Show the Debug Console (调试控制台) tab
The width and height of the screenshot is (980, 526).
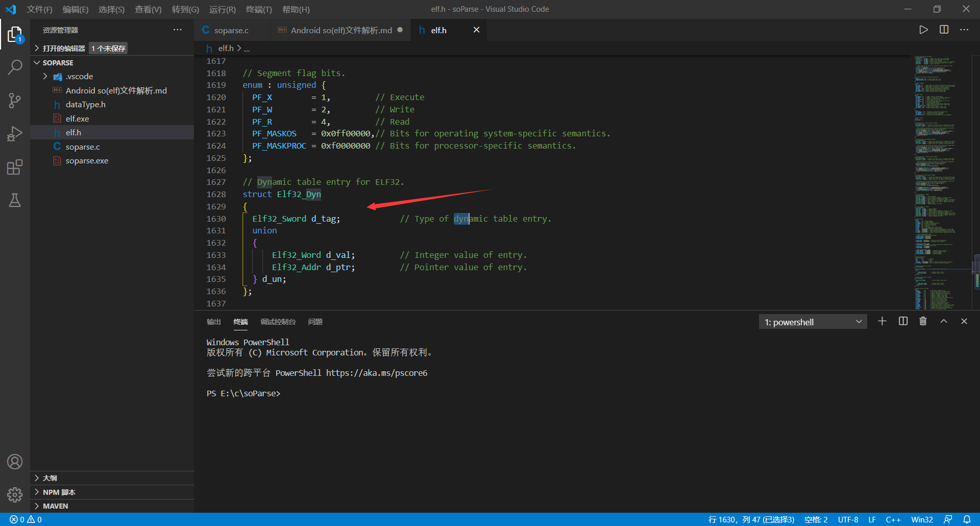pos(278,322)
